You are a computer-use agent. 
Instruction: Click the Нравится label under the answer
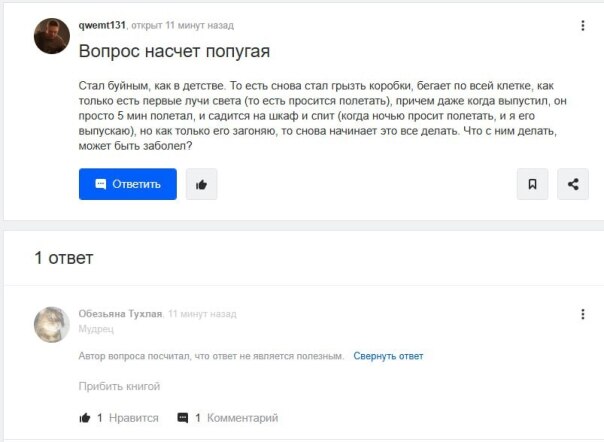click(133, 418)
